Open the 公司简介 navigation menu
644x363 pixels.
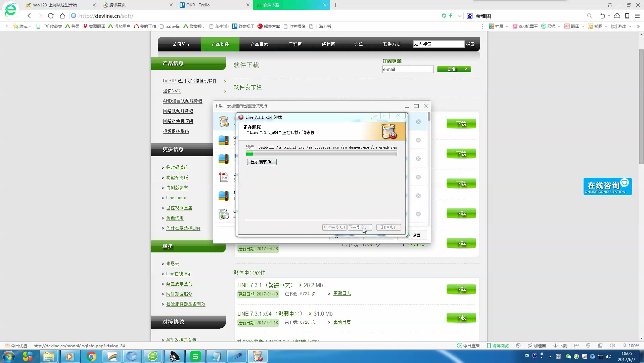[181, 44]
